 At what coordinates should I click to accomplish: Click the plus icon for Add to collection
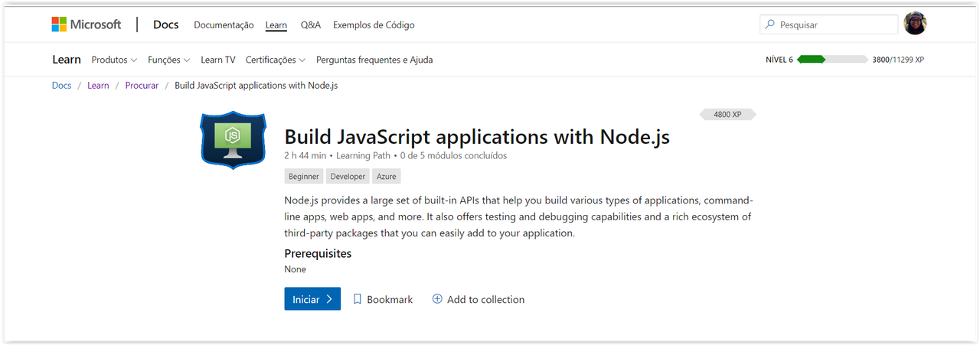[437, 299]
